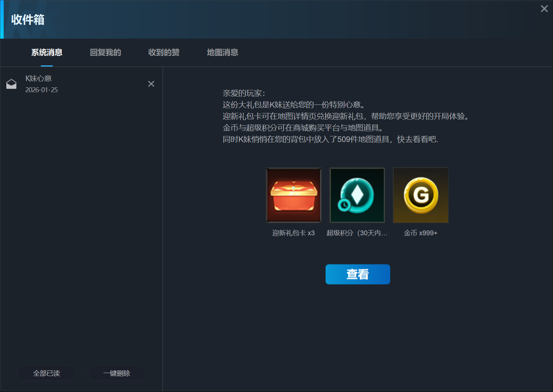Dismiss the K妹心意 message with its X
Image resolution: width=553 pixels, height=392 pixels.
[151, 83]
